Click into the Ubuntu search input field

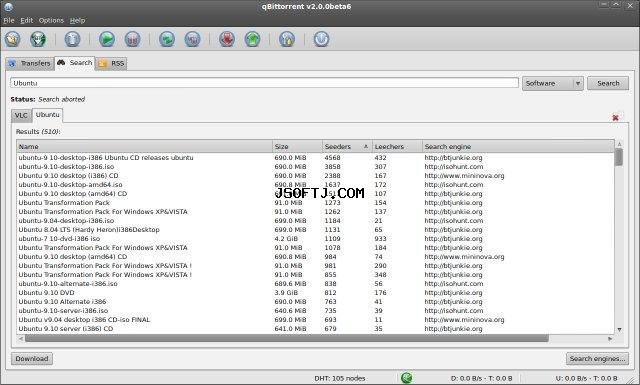tap(264, 83)
